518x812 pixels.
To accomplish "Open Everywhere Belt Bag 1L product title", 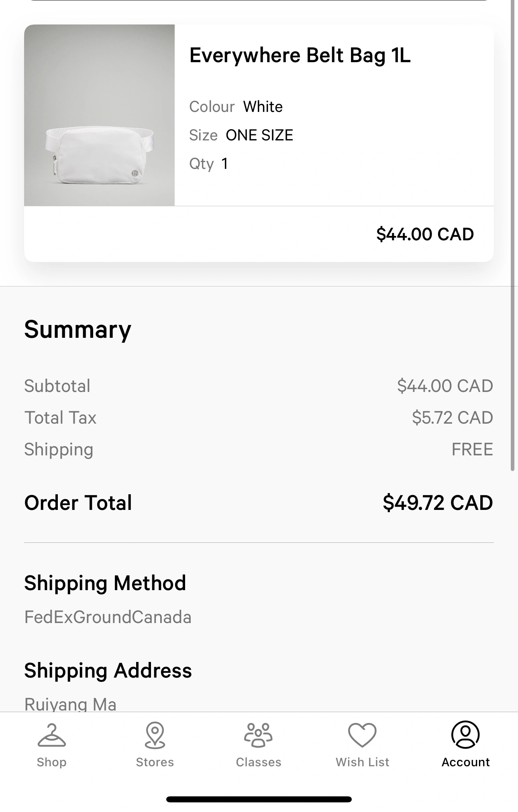I will pyautogui.click(x=300, y=55).
